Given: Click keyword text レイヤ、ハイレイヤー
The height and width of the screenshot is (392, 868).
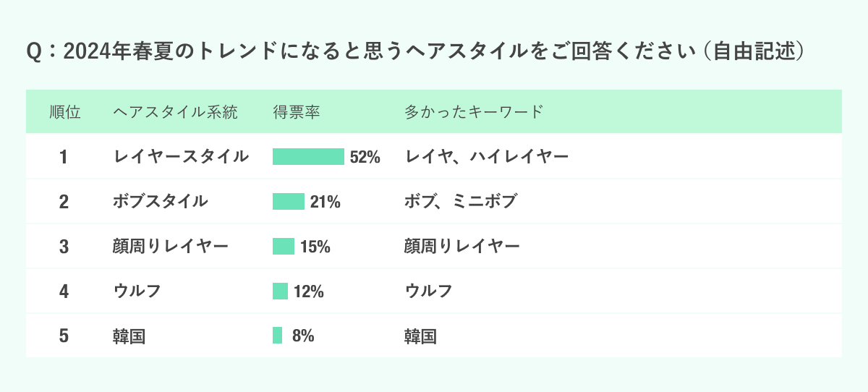Looking at the screenshot, I should click(486, 157).
